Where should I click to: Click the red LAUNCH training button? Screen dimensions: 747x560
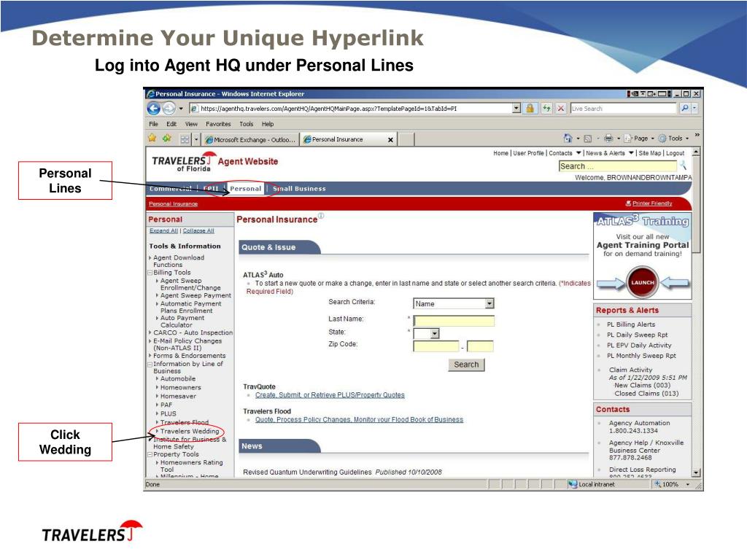pos(642,282)
